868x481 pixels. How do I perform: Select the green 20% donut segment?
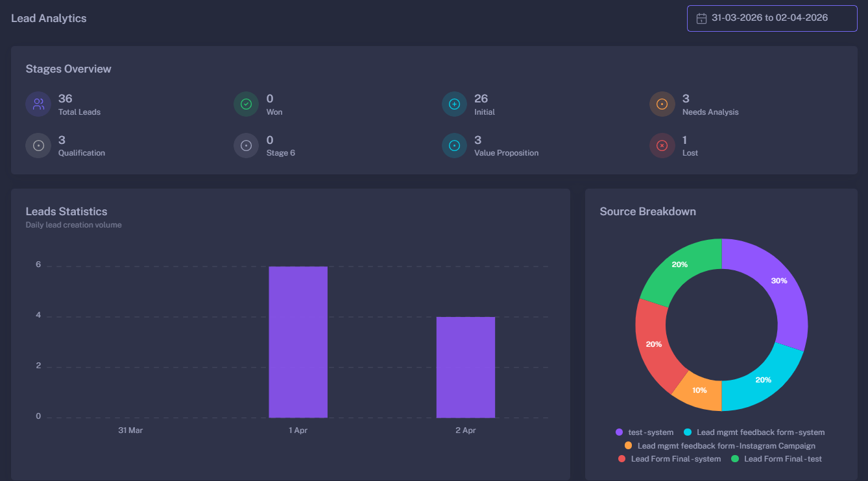[x=680, y=264]
